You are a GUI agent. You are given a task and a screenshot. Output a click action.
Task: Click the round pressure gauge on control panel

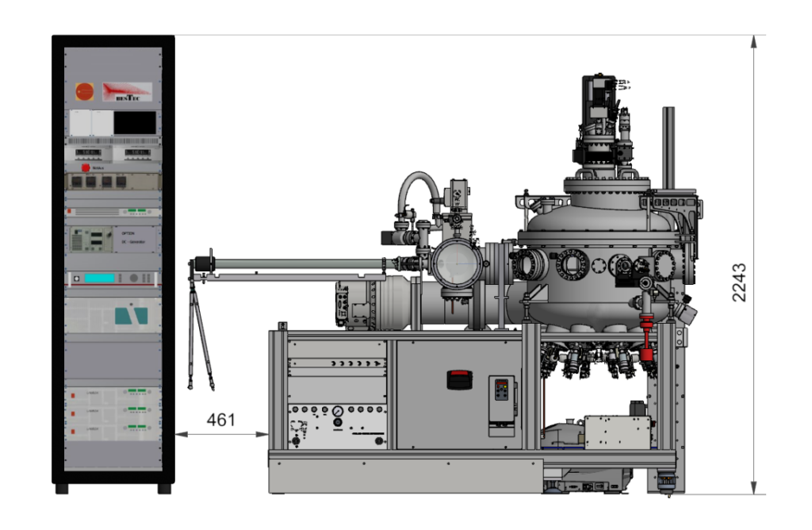(337, 412)
